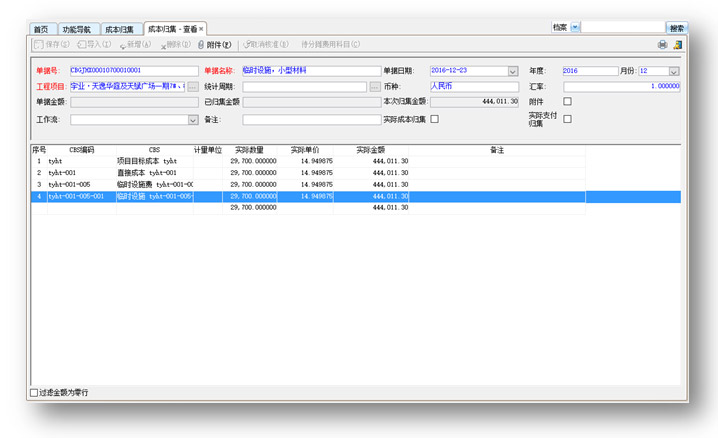Click the browse button beside 统计周期 field
718x438 pixels.
click(375, 87)
